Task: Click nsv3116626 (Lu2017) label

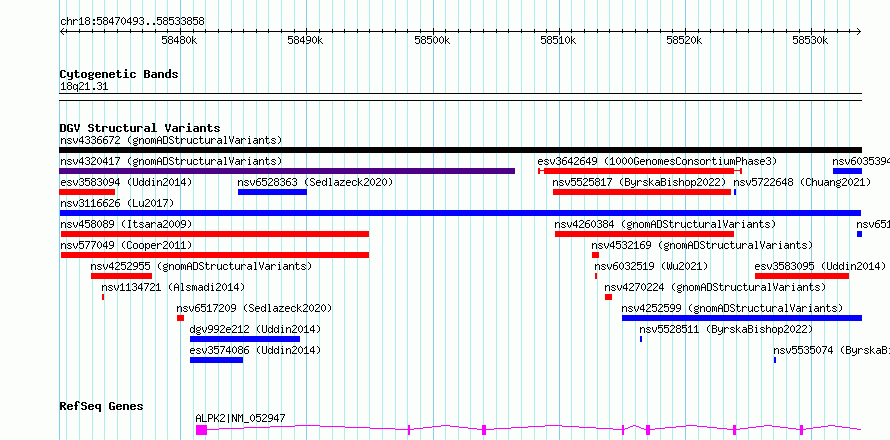Action: click(x=117, y=203)
